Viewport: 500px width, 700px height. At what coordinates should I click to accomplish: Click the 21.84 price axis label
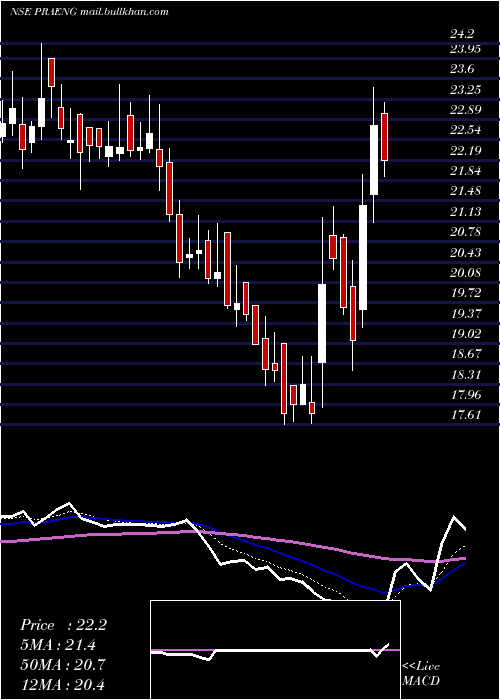click(x=465, y=171)
